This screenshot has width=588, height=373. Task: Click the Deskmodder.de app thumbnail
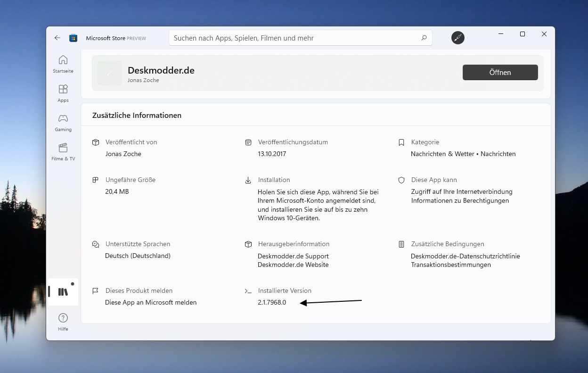109,73
